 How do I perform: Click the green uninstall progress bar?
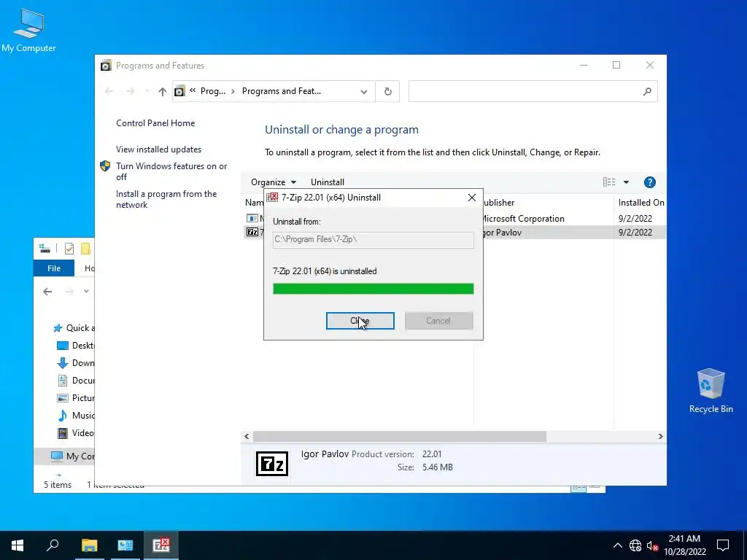(x=373, y=289)
